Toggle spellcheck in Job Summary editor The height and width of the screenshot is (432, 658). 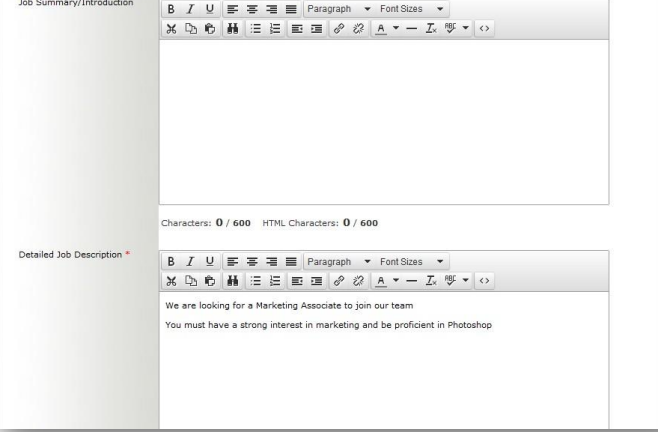click(450, 29)
